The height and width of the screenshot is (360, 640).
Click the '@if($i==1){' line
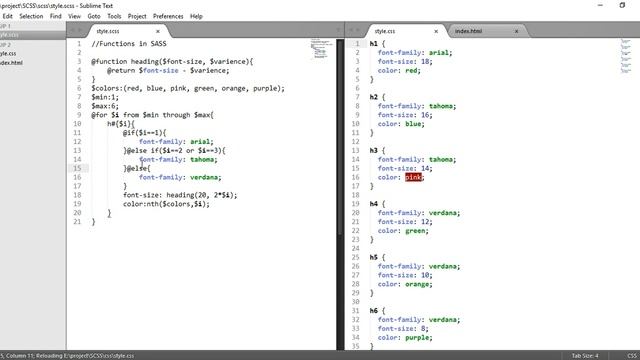coord(144,133)
